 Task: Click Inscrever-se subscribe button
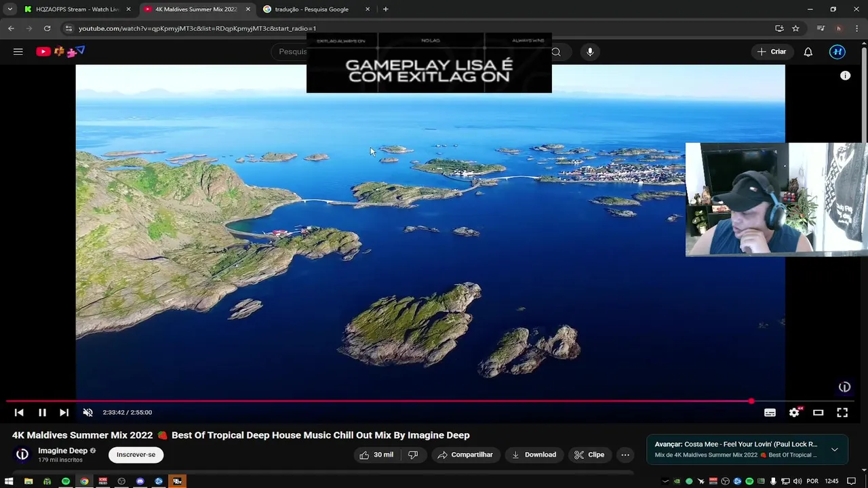point(136,455)
